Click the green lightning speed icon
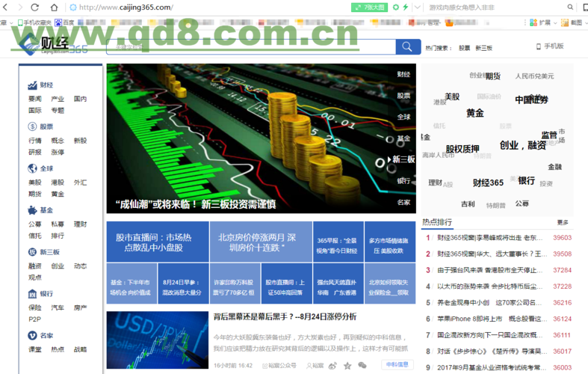This screenshot has width=588, height=374. point(406,7)
